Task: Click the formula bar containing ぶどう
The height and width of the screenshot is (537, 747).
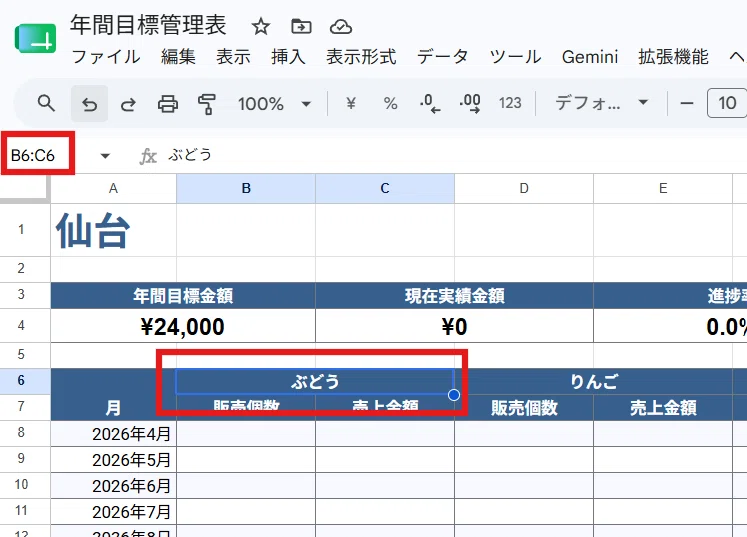Action: click(453, 155)
